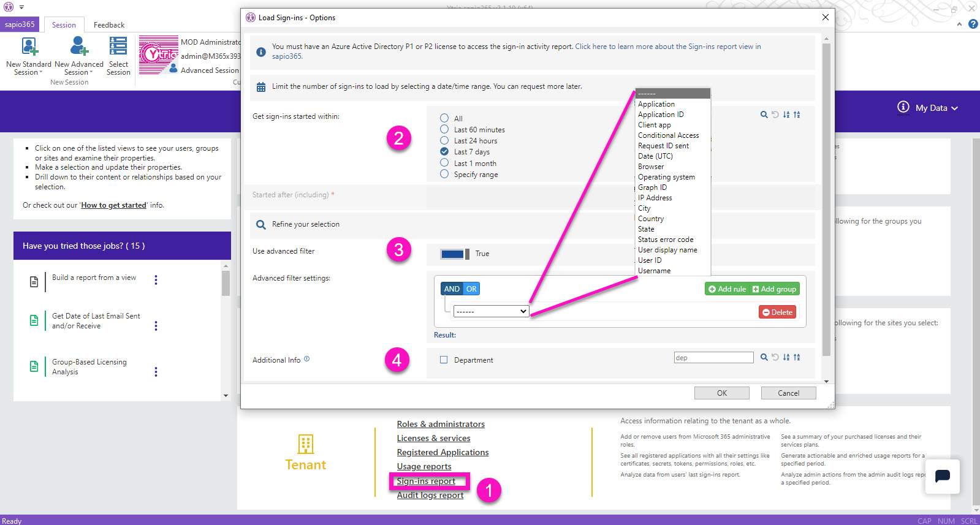This screenshot has height=525, width=980.
Task: Choose Username from the field list
Action: click(x=654, y=271)
